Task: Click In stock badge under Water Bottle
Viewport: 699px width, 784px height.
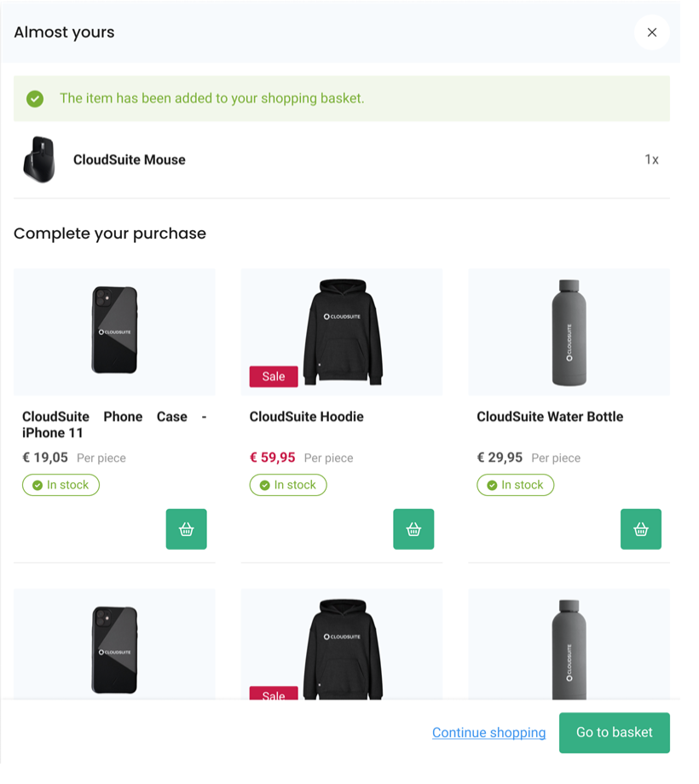Action: [515, 485]
